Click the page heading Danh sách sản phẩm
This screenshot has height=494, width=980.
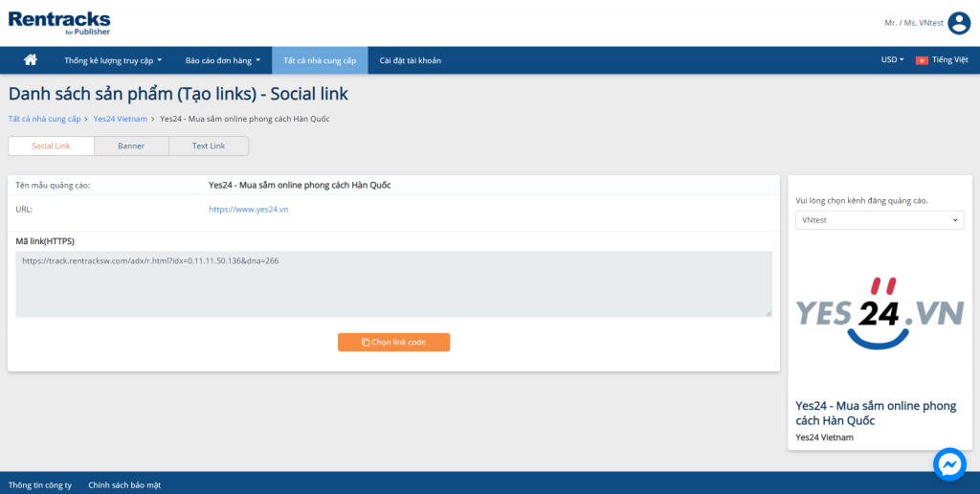click(178, 95)
